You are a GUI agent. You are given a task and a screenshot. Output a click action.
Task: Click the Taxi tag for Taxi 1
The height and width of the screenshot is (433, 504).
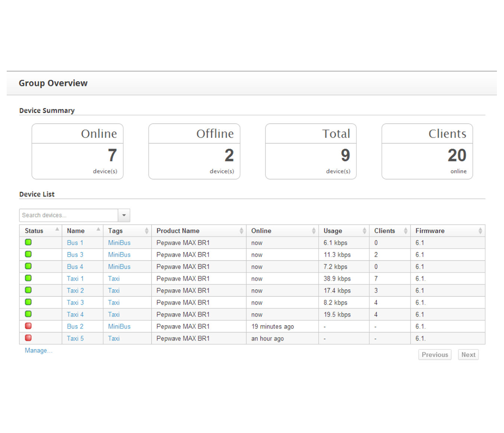tap(114, 279)
